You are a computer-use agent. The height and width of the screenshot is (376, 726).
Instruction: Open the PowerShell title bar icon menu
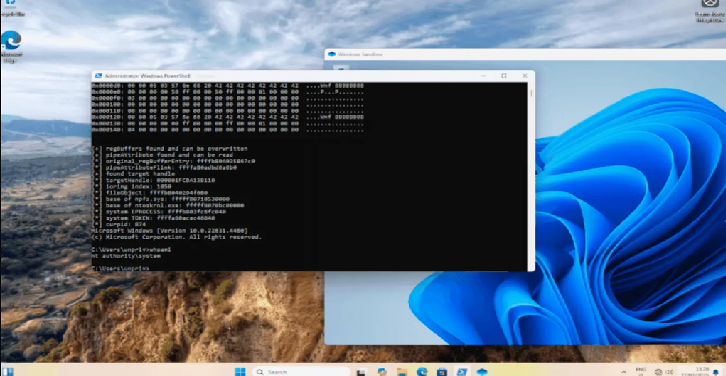[98, 76]
